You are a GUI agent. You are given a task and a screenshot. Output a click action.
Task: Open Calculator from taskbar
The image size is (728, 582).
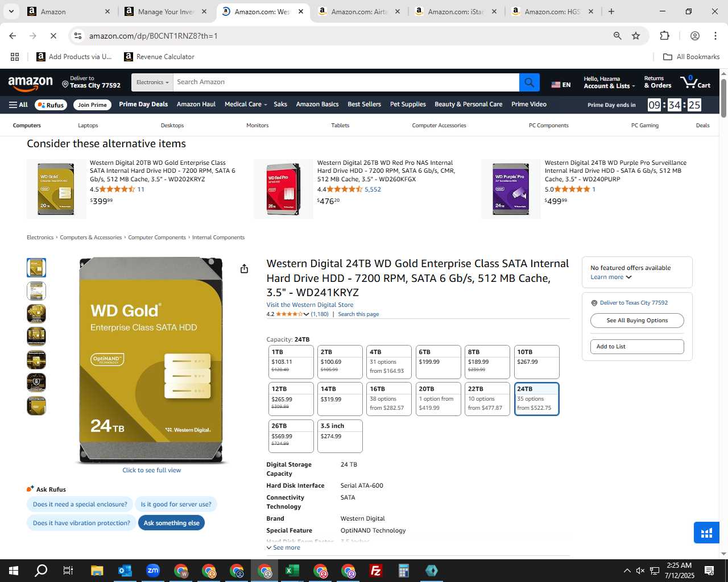[x=403, y=571]
